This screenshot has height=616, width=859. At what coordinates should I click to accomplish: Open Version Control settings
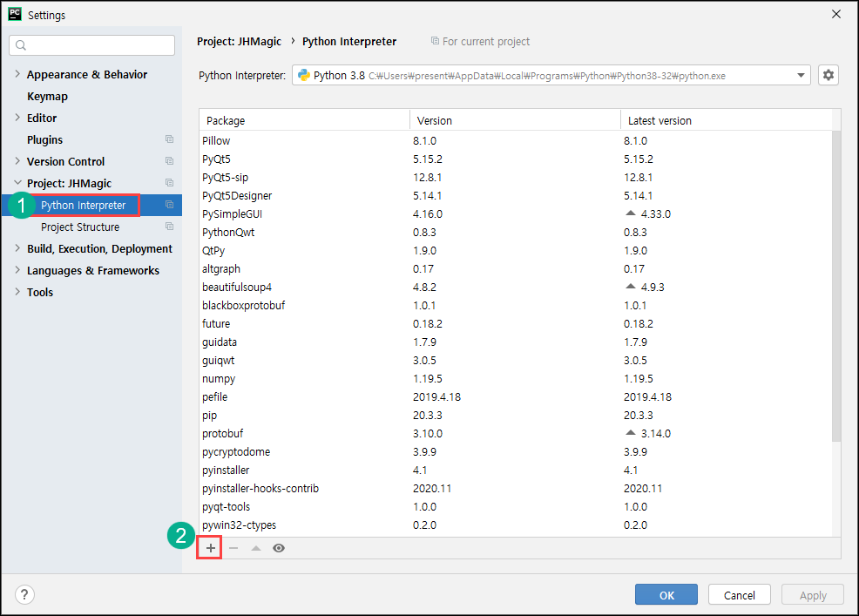pos(65,162)
